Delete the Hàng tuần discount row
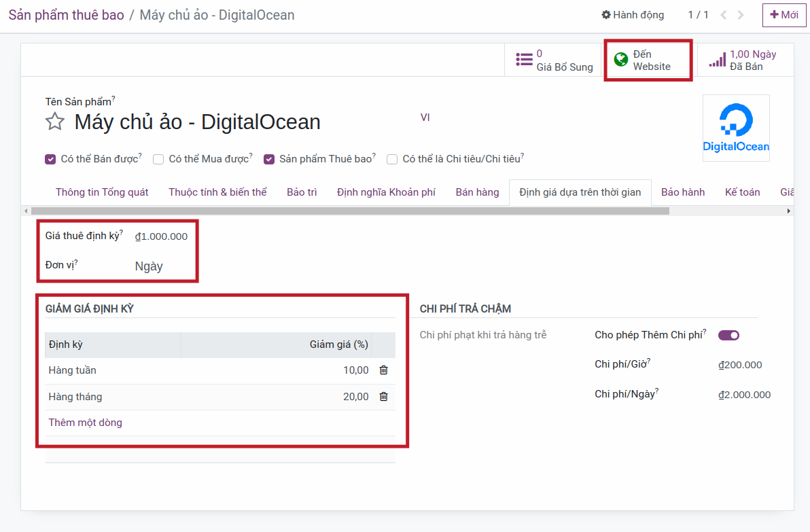This screenshot has width=810, height=532. 383,370
